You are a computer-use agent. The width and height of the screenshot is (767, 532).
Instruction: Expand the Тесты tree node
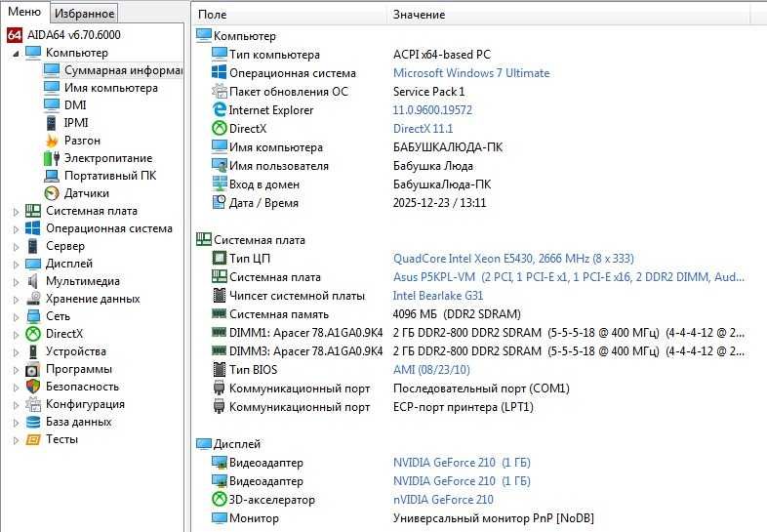[x=16, y=440]
